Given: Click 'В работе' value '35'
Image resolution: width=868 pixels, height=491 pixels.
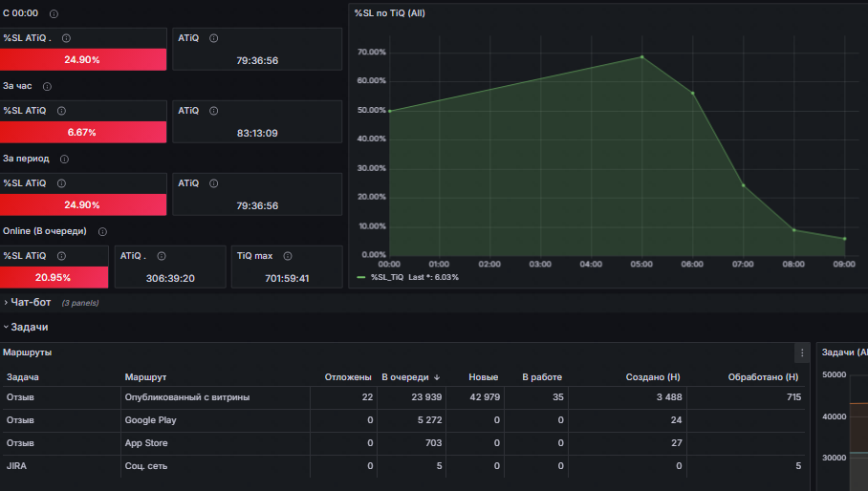Looking at the screenshot, I should point(558,397).
